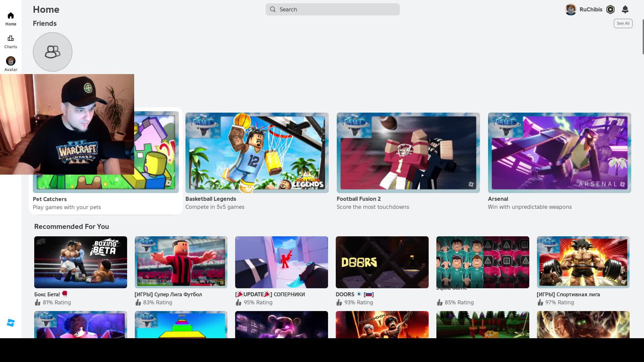Open the Arsenal game thumbnail
Image resolution: width=644 pixels, height=362 pixels.
point(559,153)
